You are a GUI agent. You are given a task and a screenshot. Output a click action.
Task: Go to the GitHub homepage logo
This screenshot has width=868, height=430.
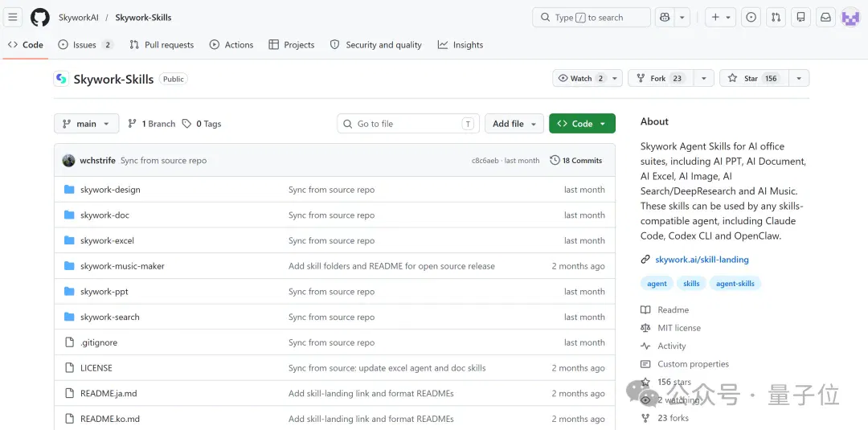coord(40,17)
